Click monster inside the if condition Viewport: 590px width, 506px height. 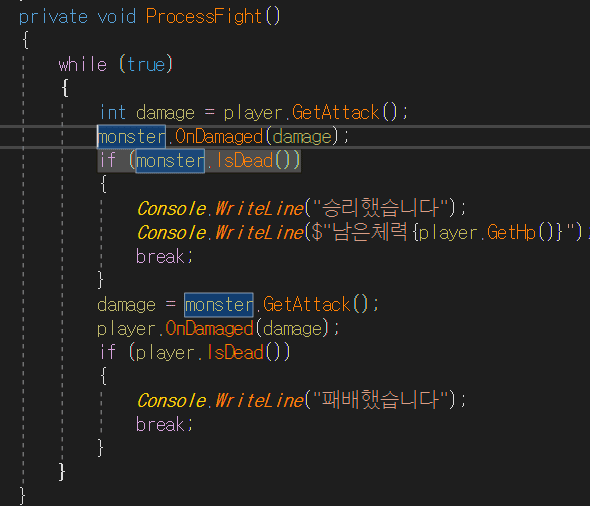click(170, 161)
